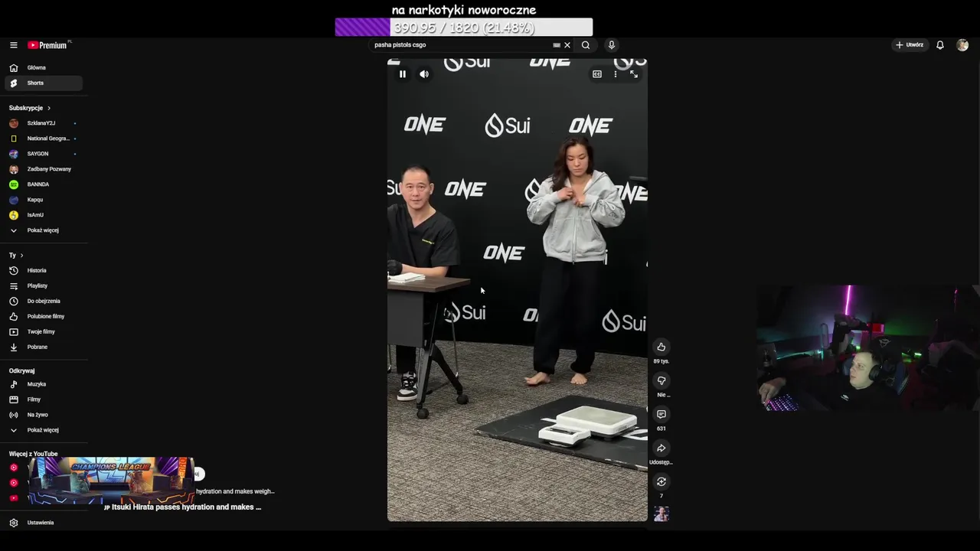Mute the Shorts video volume
980x551 pixels.
[x=424, y=74]
